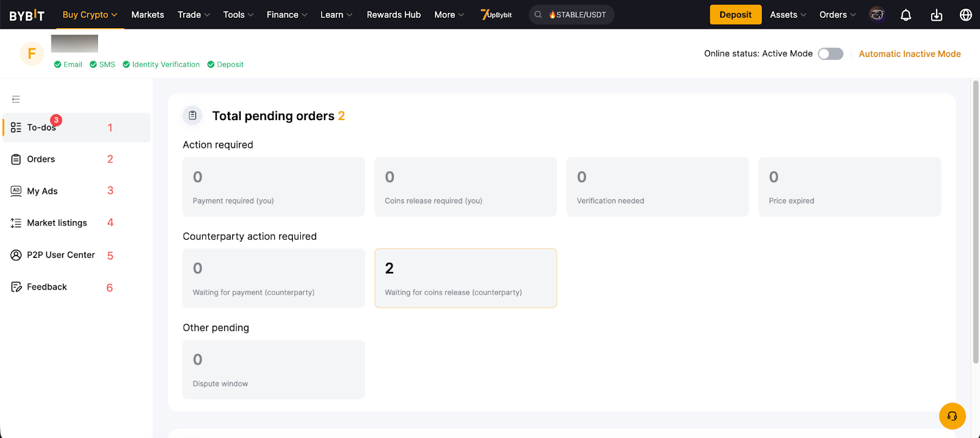The image size is (980, 438).
Task: Open the Orders dropdown in header
Action: [837, 15]
